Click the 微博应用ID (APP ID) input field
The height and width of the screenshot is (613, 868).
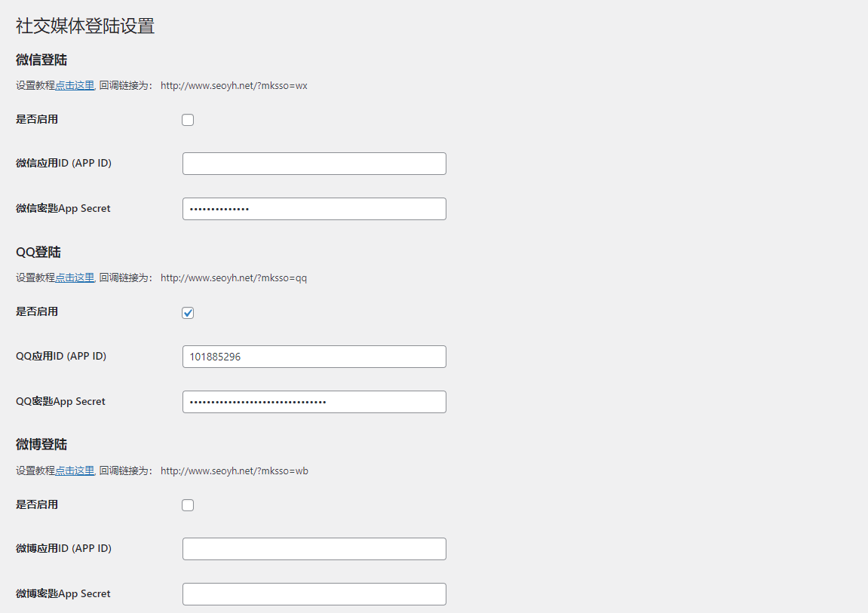[x=314, y=549]
